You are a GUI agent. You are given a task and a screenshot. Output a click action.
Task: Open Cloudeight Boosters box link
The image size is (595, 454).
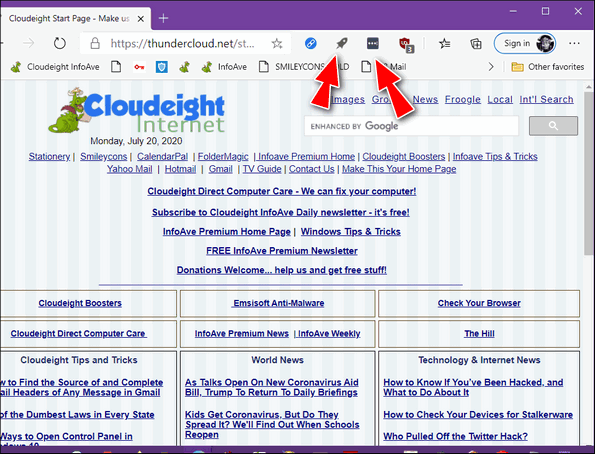(80, 303)
